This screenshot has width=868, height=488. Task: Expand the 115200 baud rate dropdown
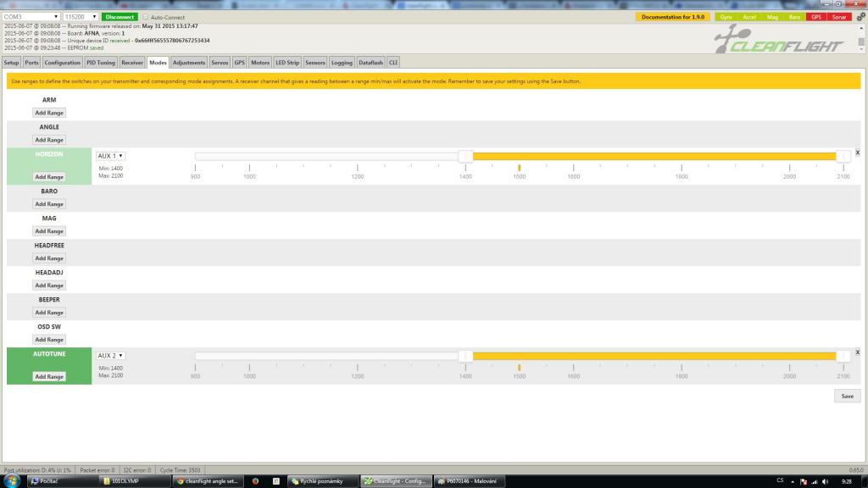click(x=81, y=17)
